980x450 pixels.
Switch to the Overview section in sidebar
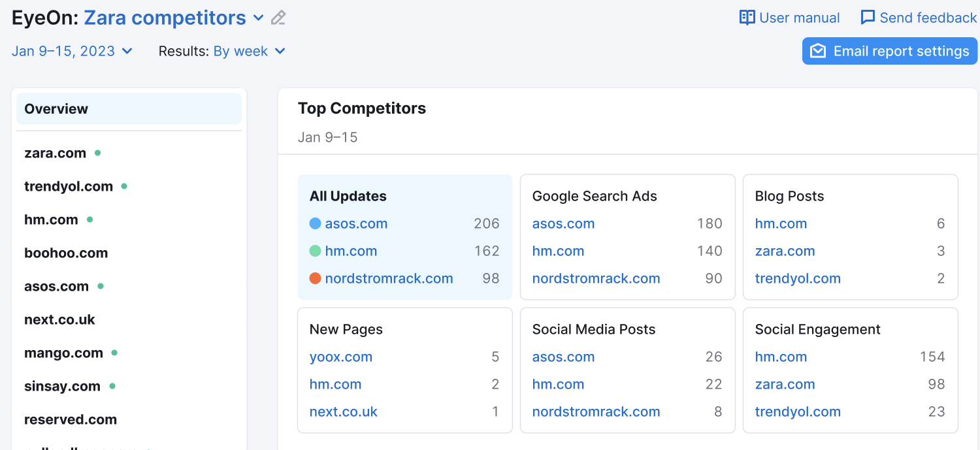tap(56, 108)
